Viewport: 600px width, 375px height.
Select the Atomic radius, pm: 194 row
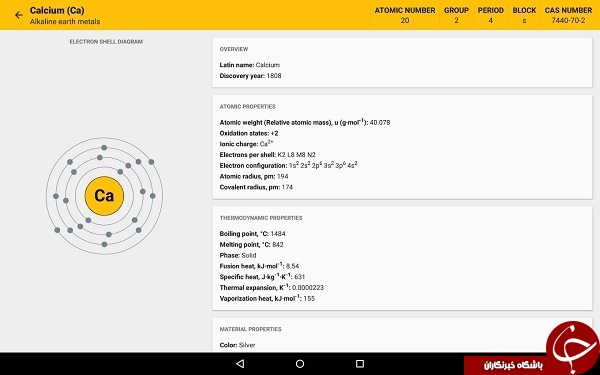pos(254,176)
